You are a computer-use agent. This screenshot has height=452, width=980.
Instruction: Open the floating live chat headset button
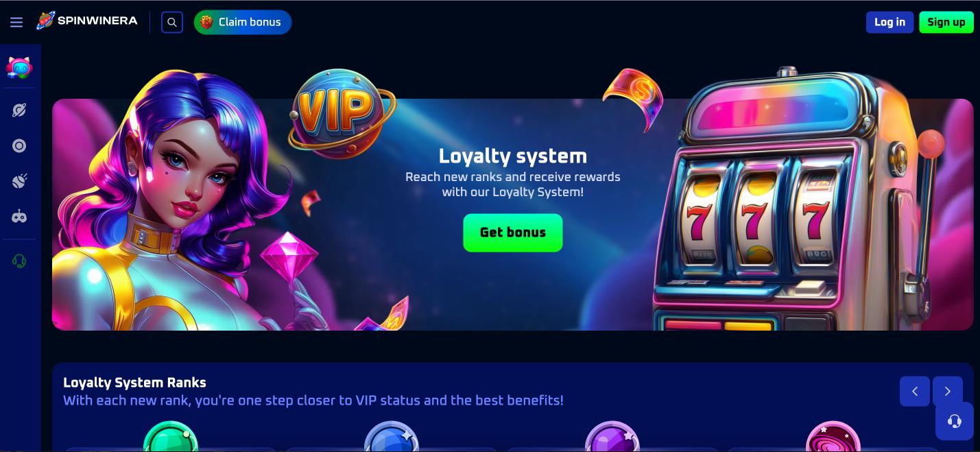pos(954,420)
